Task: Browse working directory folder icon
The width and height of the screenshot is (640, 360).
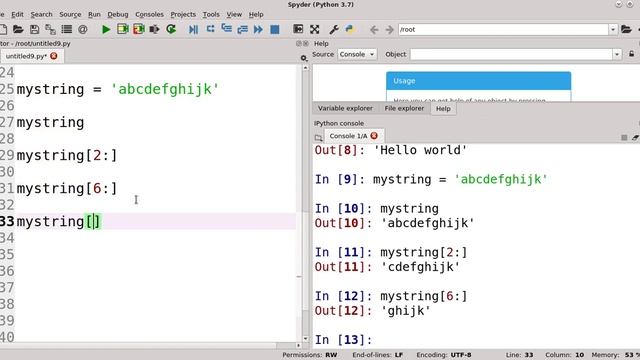Action: 626,29
